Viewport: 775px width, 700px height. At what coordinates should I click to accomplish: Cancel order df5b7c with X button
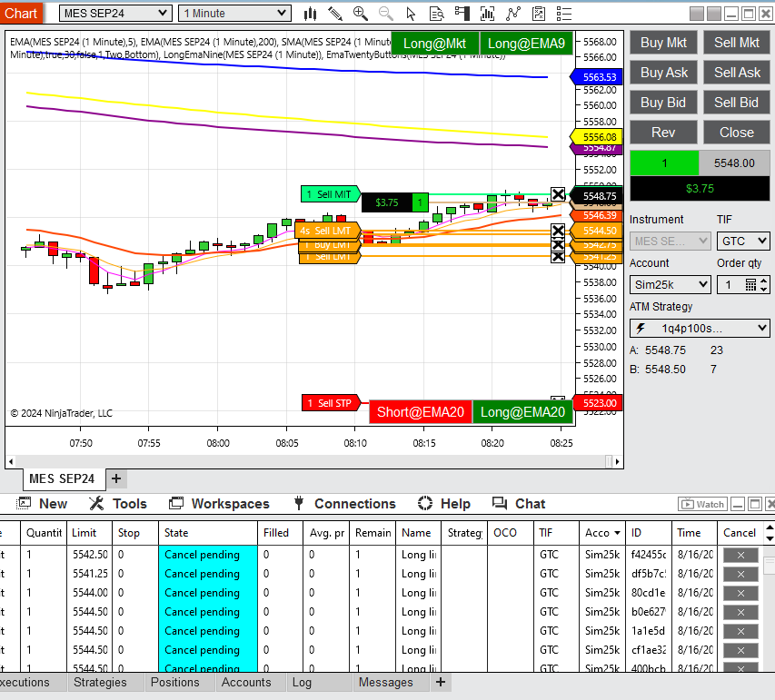click(x=740, y=574)
